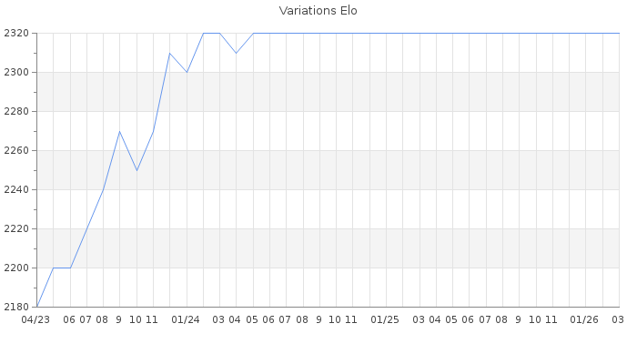Screen dimensions: 637x364
Task: Click the 2240 y-axis label
Action: click(16, 189)
